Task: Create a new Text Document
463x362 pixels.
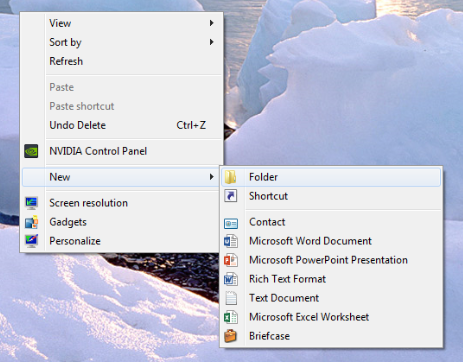Action: (331, 298)
